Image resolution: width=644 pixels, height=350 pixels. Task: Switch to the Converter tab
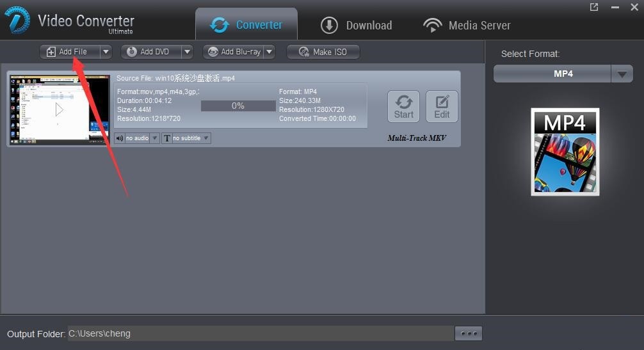click(x=246, y=24)
